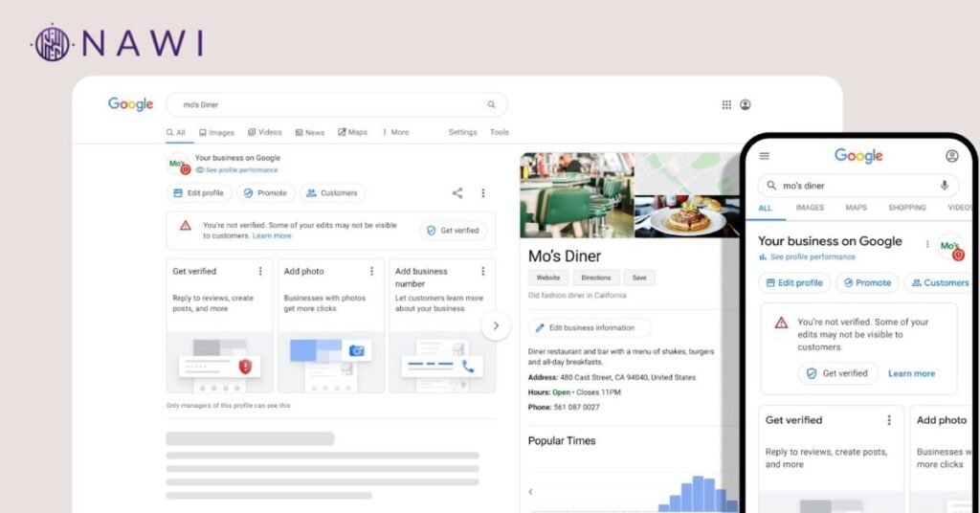Select the desktop News tab
980x513 pixels.
[x=310, y=132]
